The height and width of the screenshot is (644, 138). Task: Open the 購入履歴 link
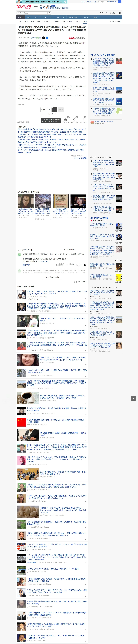point(112,13)
